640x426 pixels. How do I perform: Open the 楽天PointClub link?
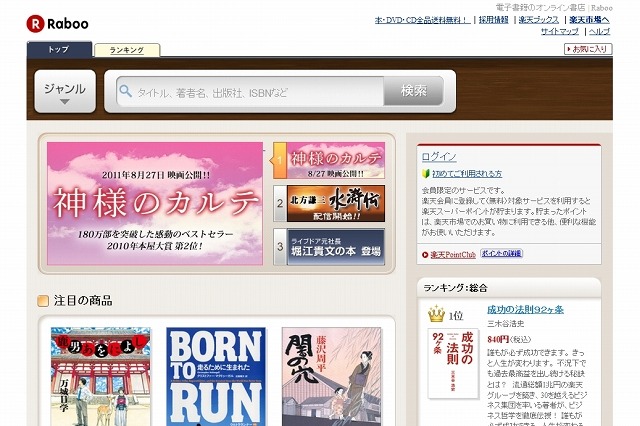tap(453, 255)
